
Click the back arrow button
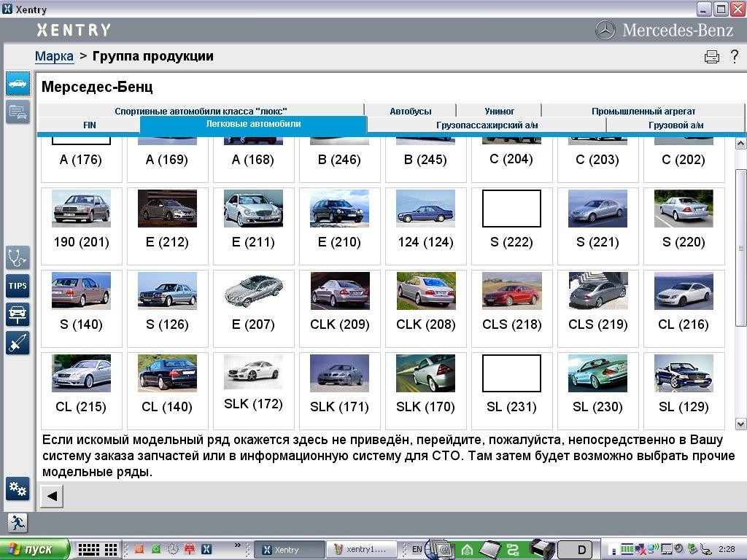click(x=52, y=496)
